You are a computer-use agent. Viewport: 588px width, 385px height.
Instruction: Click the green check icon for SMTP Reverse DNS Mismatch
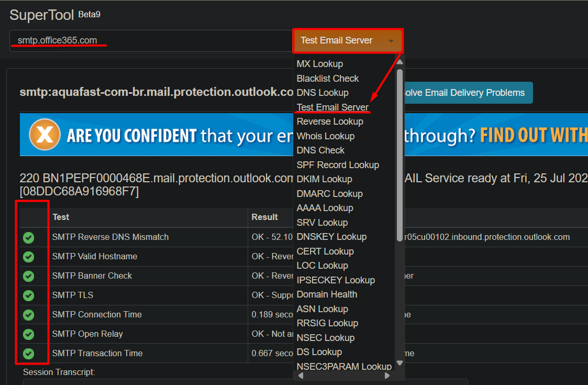[x=28, y=238]
